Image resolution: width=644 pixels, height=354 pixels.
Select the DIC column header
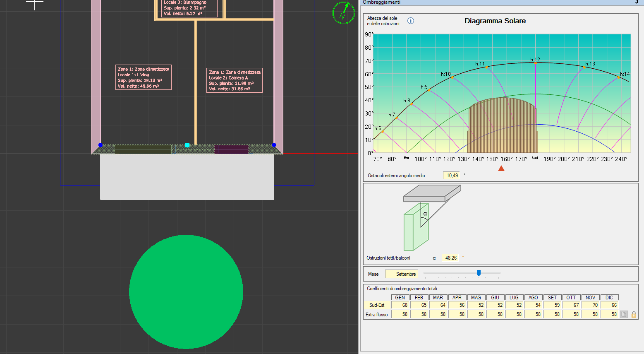(x=610, y=298)
